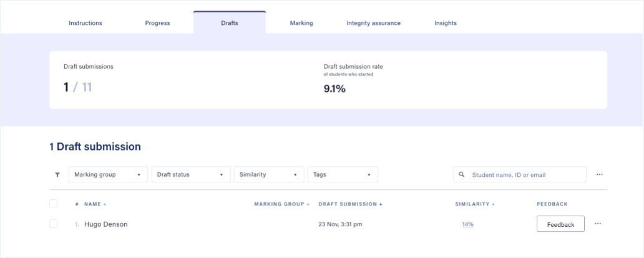Go to the Marking tab
The image size is (644, 258).
click(301, 23)
